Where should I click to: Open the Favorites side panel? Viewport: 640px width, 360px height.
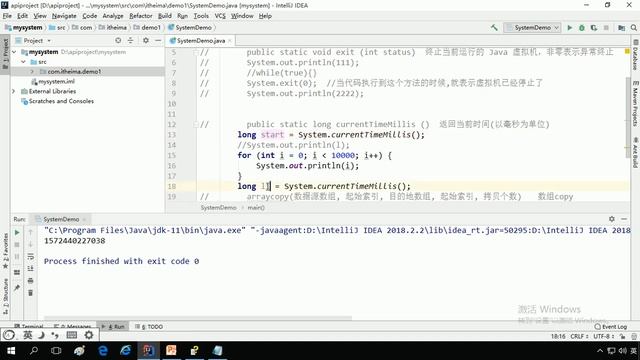pos(5,251)
